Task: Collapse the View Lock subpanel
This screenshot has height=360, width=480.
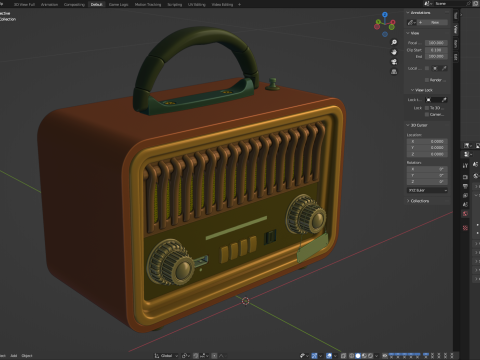Action: (412, 90)
